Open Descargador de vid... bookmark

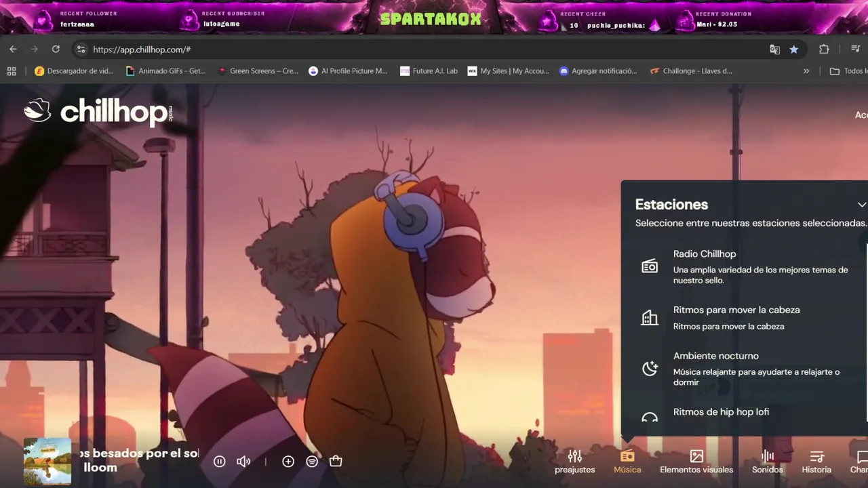coord(74,70)
